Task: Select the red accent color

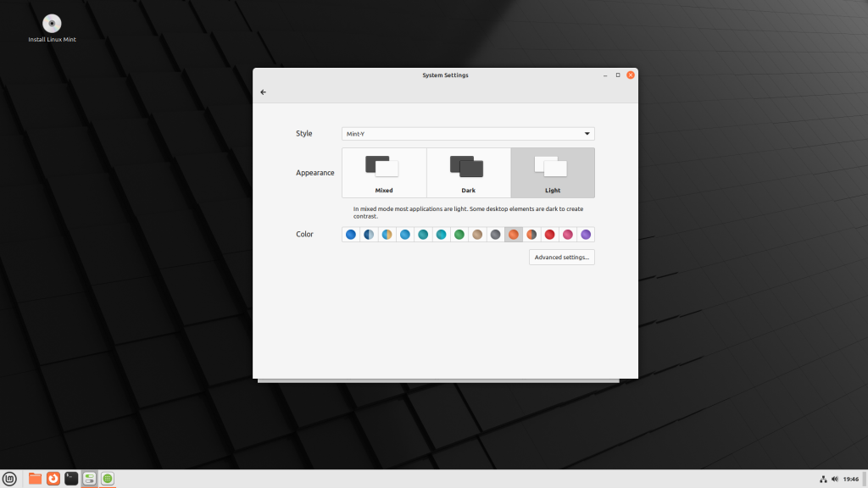Action: (x=549, y=235)
